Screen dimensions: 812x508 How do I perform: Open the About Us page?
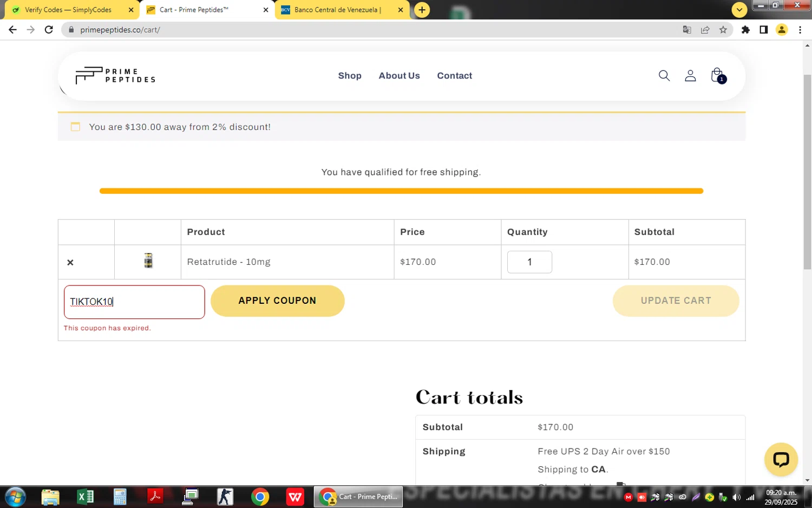[x=400, y=76]
